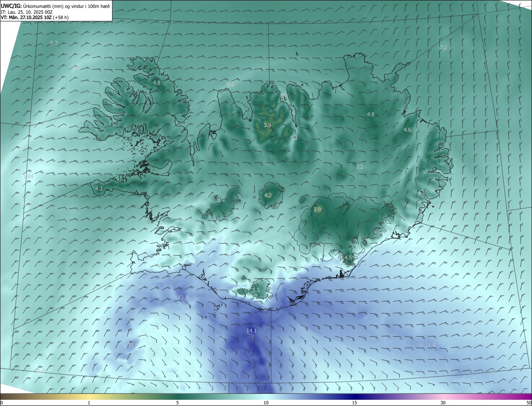Image resolution: width=532 pixels, height=406 pixels.
Task: Click the 10.4 value off the west coast
Action: pos(28,176)
